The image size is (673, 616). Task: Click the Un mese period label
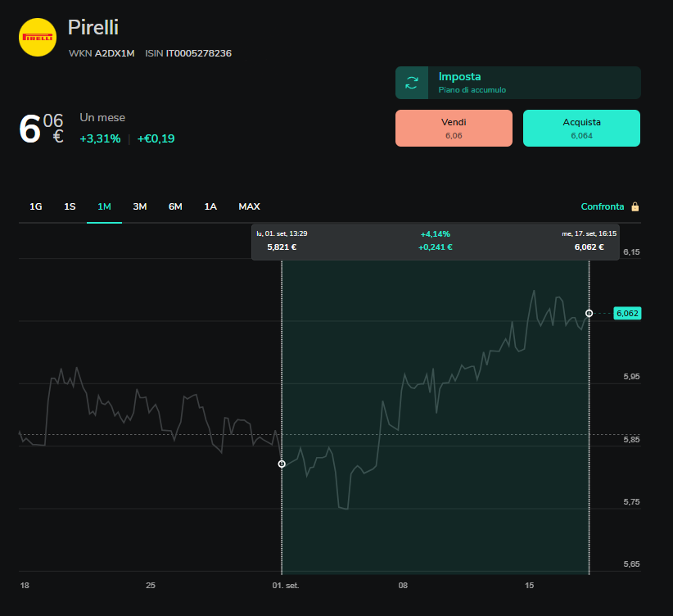pyautogui.click(x=102, y=118)
